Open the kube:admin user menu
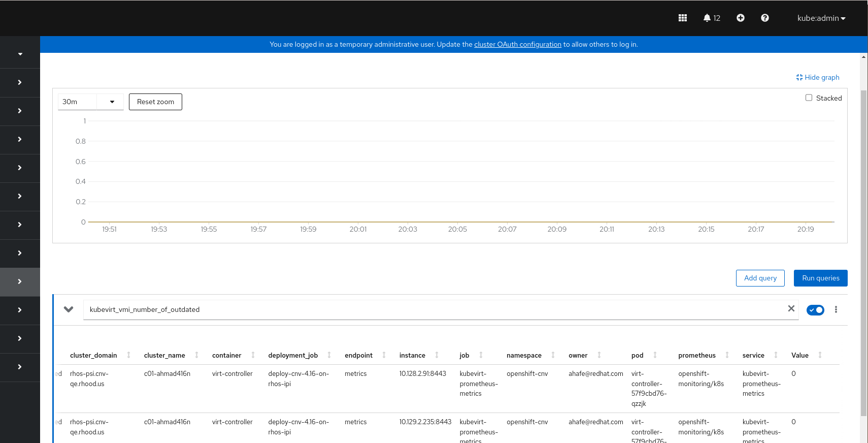The width and height of the screenshot is (868, 443). coord(821,18)
